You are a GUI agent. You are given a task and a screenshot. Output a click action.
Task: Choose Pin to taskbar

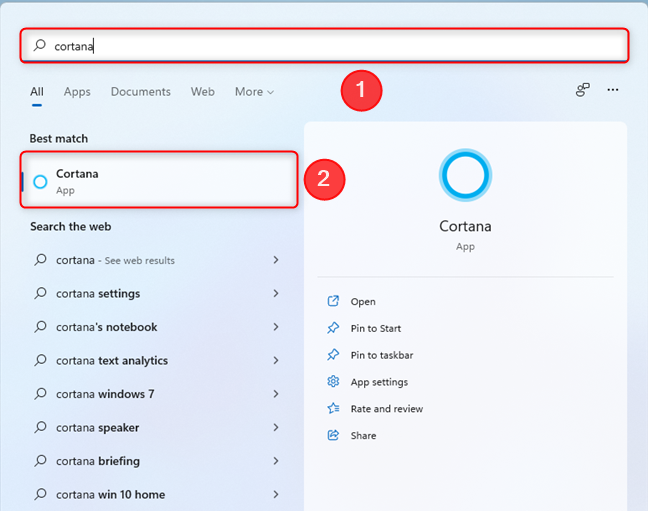pyautogui.click(x=382, y=355)
